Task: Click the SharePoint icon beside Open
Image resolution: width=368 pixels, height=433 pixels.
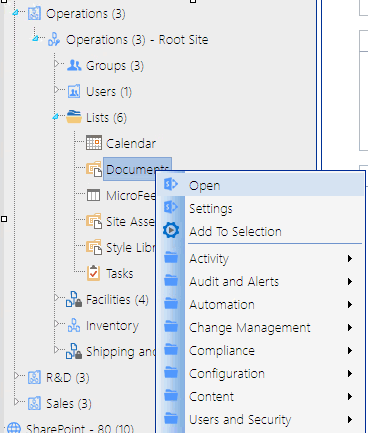Action: click(x=171, y=184)
